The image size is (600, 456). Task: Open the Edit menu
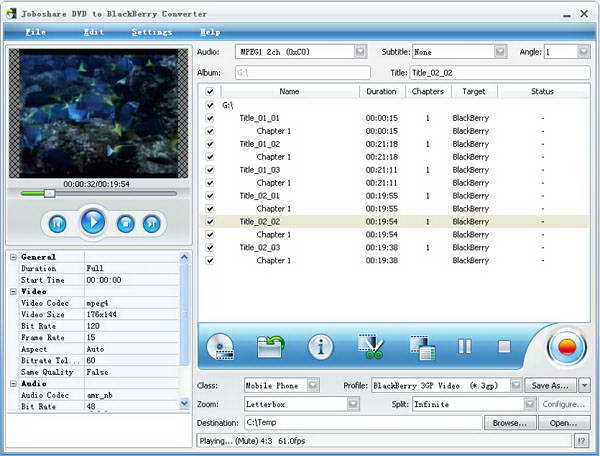(x=93, y=32)
